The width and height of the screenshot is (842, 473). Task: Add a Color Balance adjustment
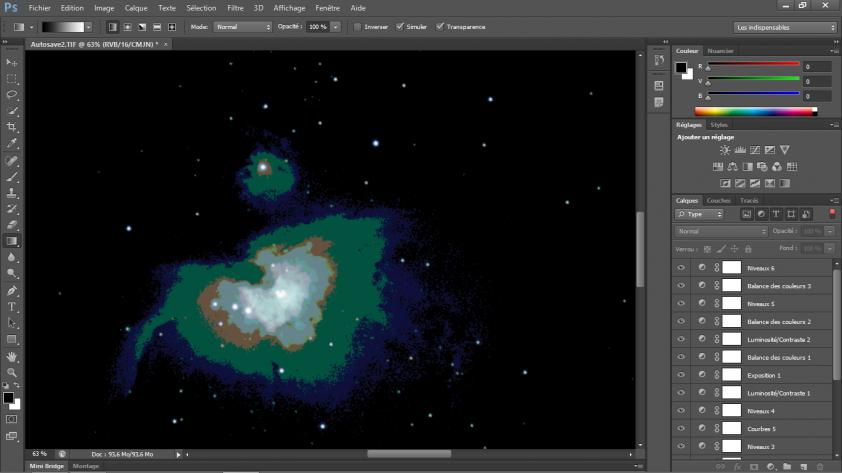tap(732, 167)
